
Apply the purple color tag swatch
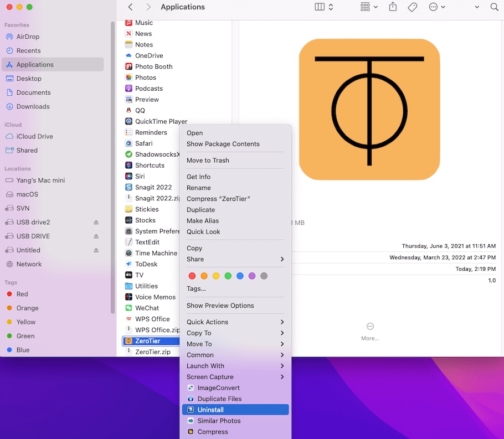(x=252, y=276)
